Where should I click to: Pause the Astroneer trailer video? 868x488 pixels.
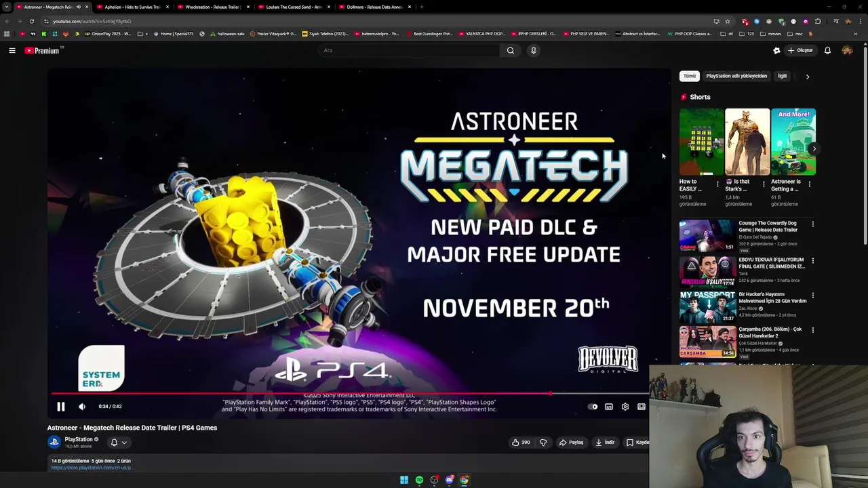60,407
